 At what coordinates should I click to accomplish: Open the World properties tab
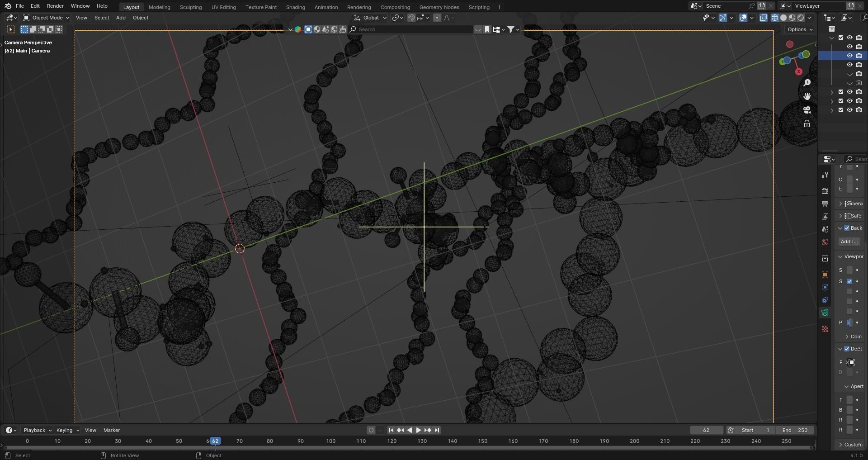tap(825, 242)
